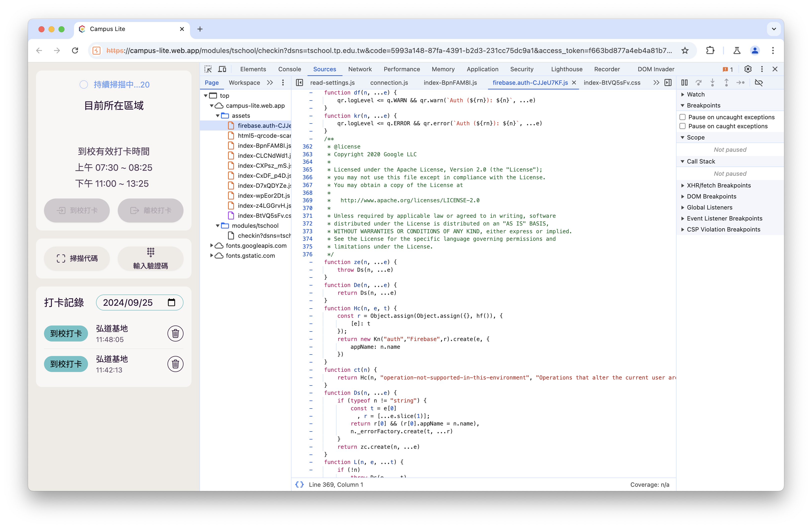Image resolution: width=812 pixels, height=528 pixels.
Task: Delete the 11:48:05 check-in record
Action: coord(175,333)
